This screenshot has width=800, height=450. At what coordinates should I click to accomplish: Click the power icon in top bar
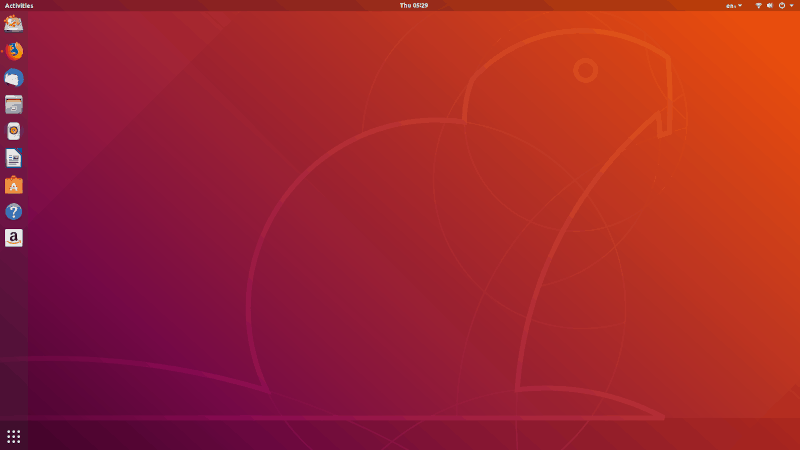click(x=782, y=6)
